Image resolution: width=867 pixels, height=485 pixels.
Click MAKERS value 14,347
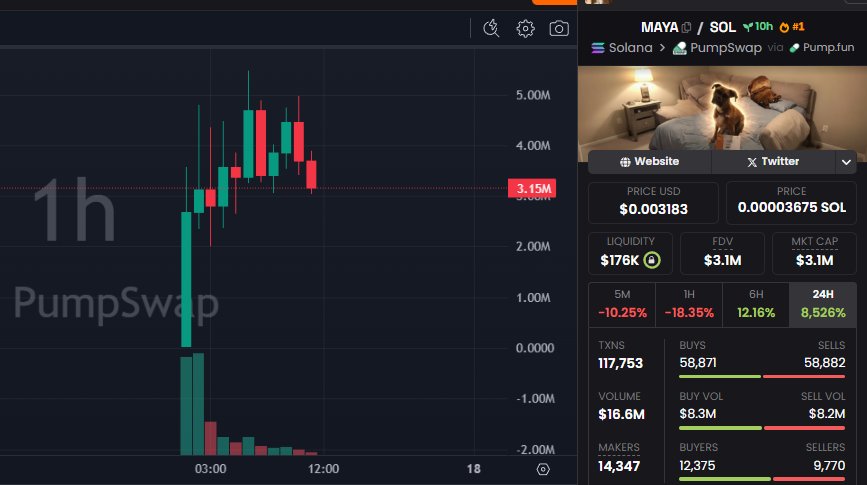pyautogui.click(x=619, y=466)
